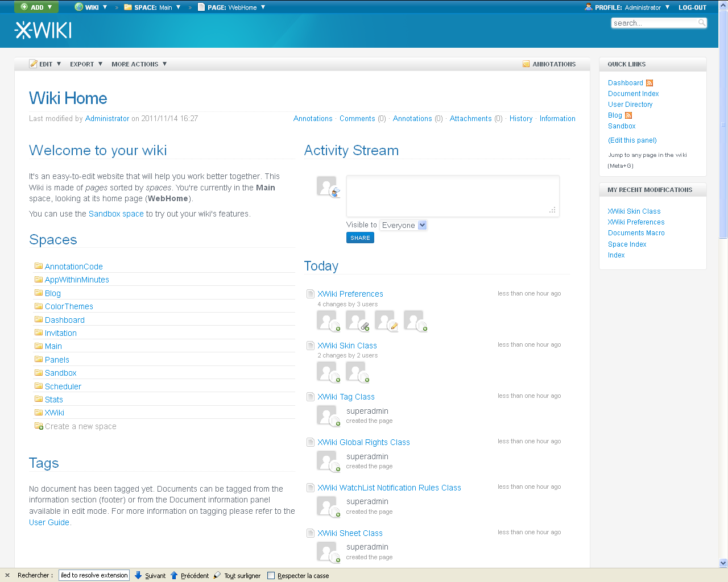
Task: Click the Scheduler folder icon
Action: (x=39, y=386)
